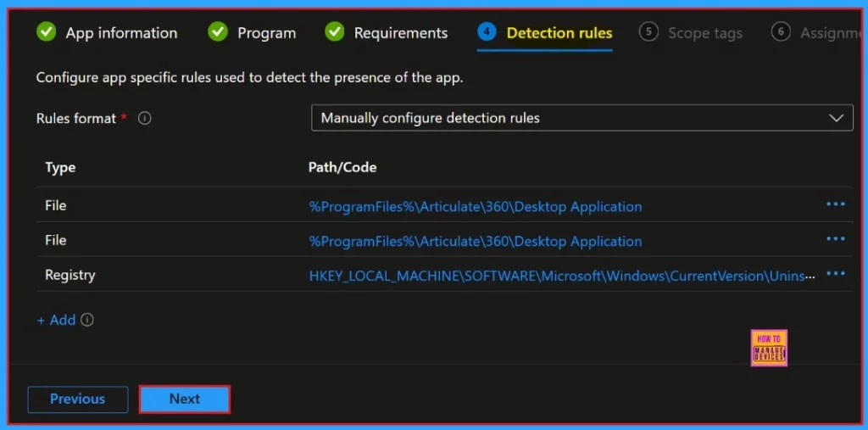868x430 pixels.
Task: Click the step 6 circle icon
Action: (x=781, y=32)
